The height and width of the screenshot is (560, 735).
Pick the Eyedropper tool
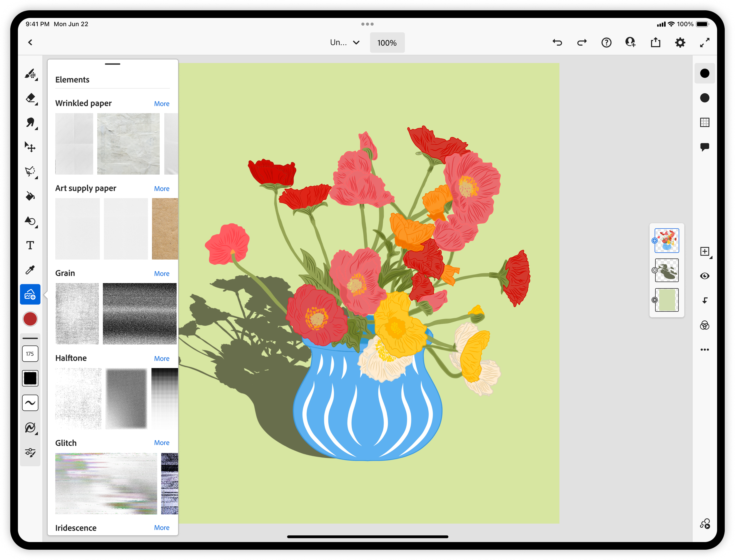coord(30,270)
